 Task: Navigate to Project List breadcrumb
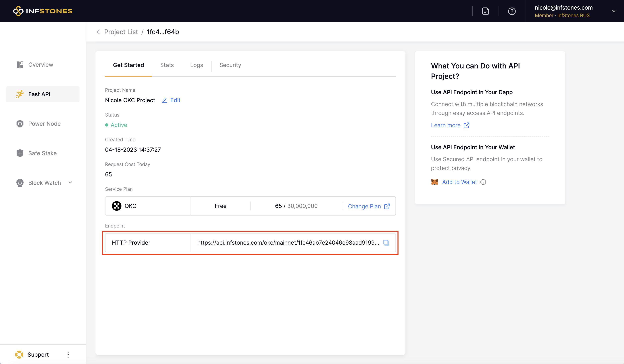[x=121, y=32]
